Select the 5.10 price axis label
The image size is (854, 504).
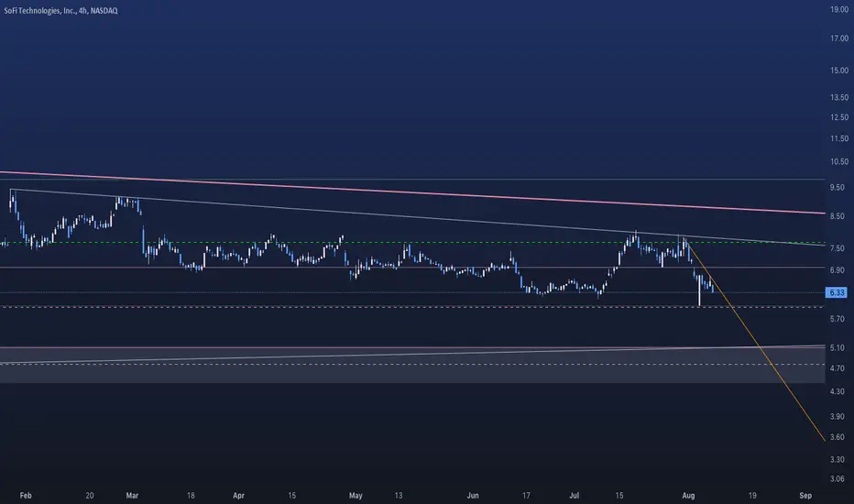pyautogui.click(x=837, y=347)
